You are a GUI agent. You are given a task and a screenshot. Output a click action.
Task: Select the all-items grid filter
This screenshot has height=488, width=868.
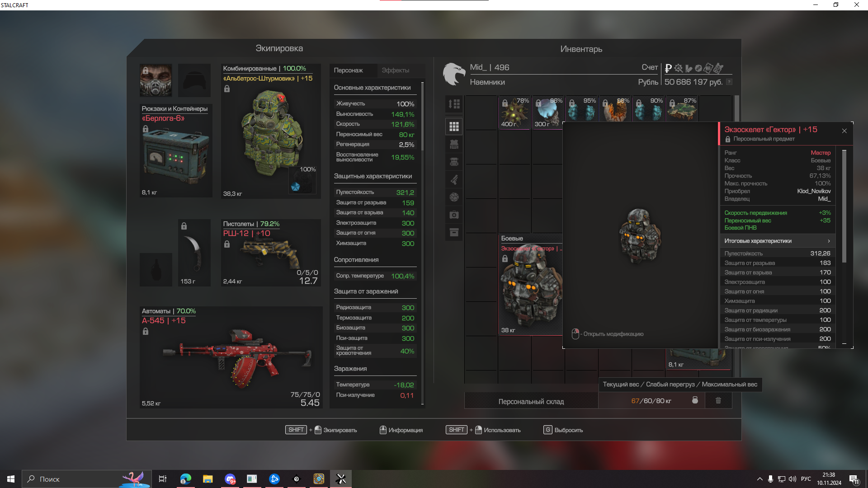(454, 127)
